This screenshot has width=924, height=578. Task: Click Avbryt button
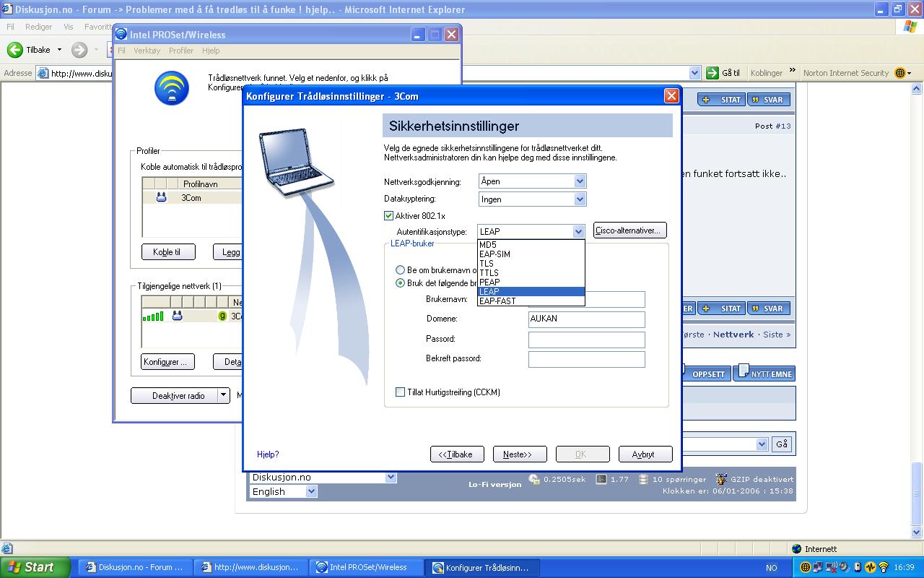645,454
